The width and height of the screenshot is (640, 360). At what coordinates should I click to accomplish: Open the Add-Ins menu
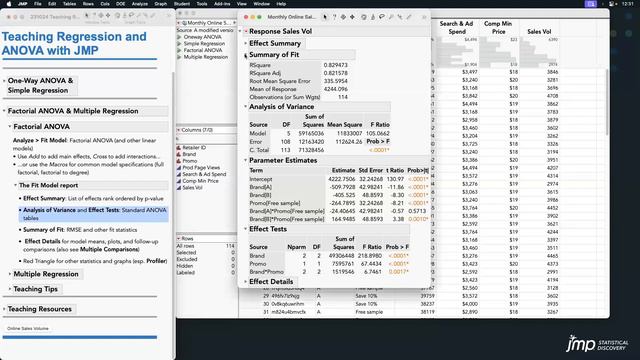[222, 4]
